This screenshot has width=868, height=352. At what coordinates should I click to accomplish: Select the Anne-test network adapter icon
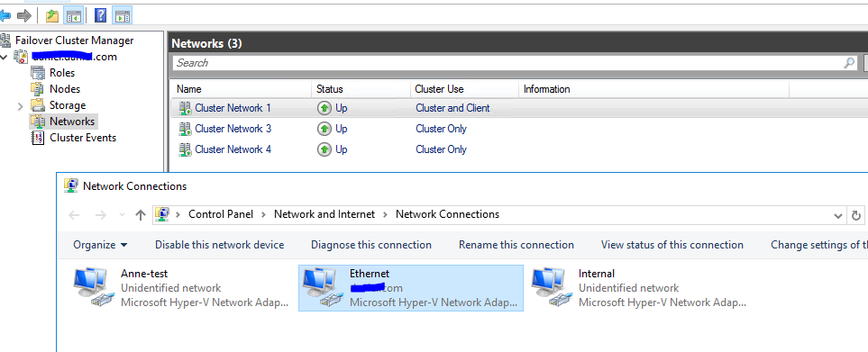[x=91, y=286]
